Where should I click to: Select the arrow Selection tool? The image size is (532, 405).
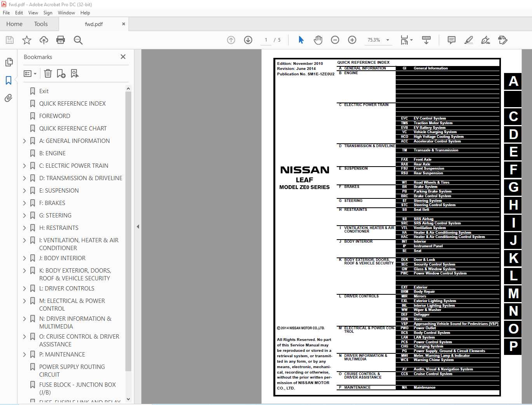pos(301,40)
